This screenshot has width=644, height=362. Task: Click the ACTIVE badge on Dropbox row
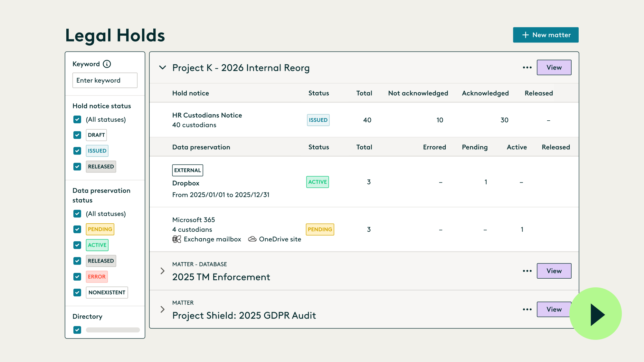(317, 182)
